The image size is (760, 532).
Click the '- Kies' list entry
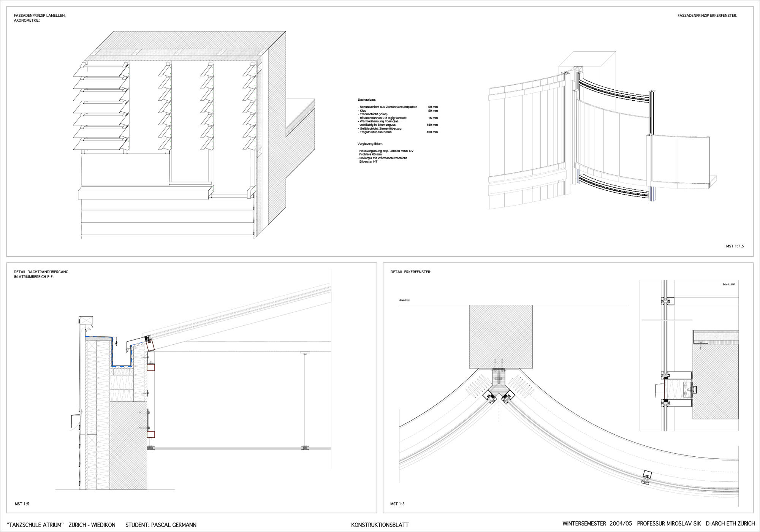pos(362,111)
